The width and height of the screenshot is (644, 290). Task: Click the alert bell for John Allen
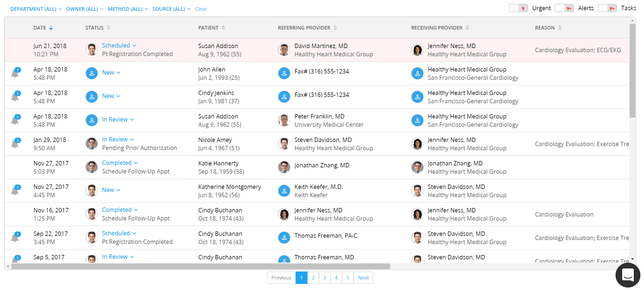pyautogui.click(x=15, y=73)
